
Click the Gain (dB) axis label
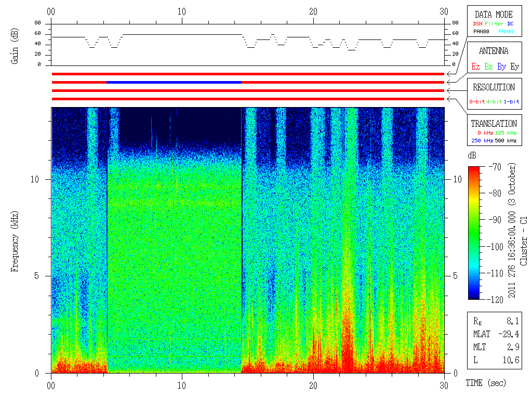(15, 46)
